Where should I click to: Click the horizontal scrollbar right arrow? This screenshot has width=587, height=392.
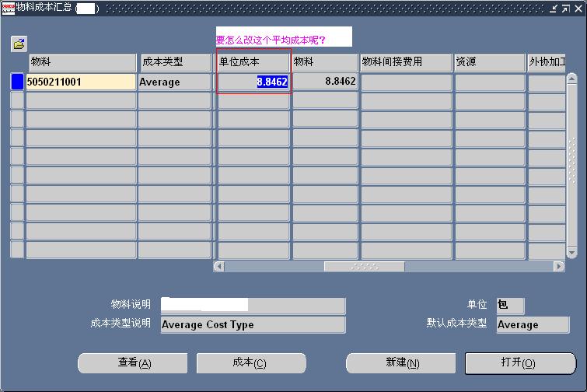pos(558,266)
